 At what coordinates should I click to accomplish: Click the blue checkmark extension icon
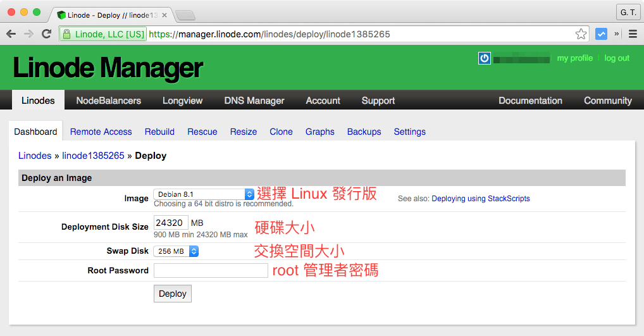(601, 34)
